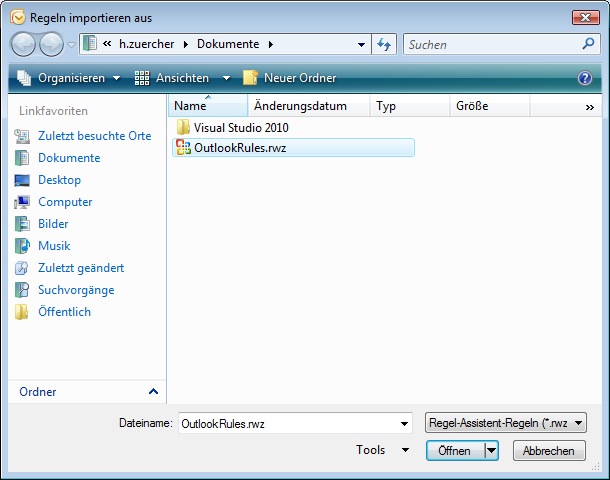Expand arrow after h.zuercher breadcrumb

[x=186, y=44]
